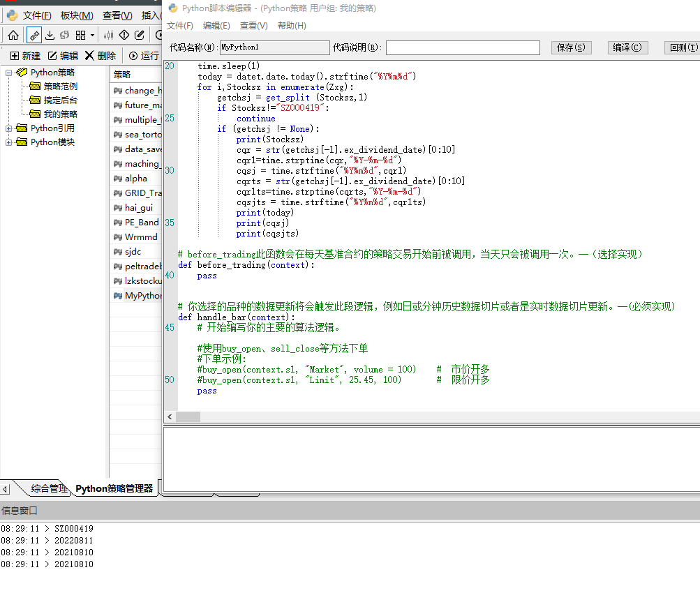Open 板块(M) menu in main window
700x616 pixels.
[x=77, y=15]
